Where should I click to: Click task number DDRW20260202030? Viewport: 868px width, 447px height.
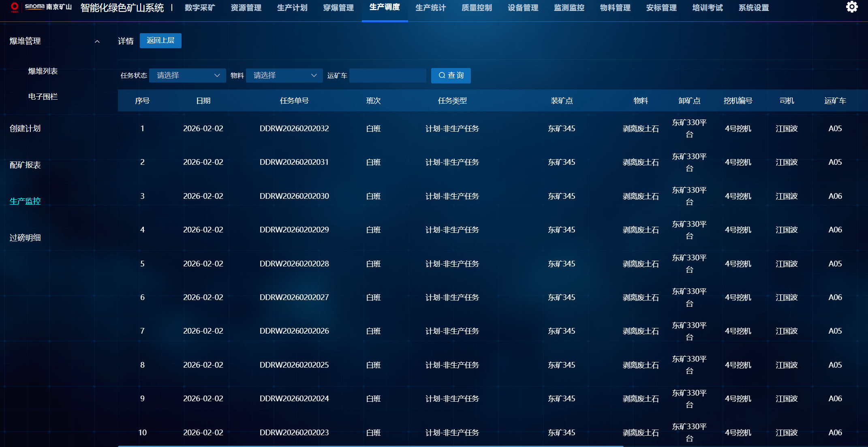pyautogui.click(x=294, y=196)
